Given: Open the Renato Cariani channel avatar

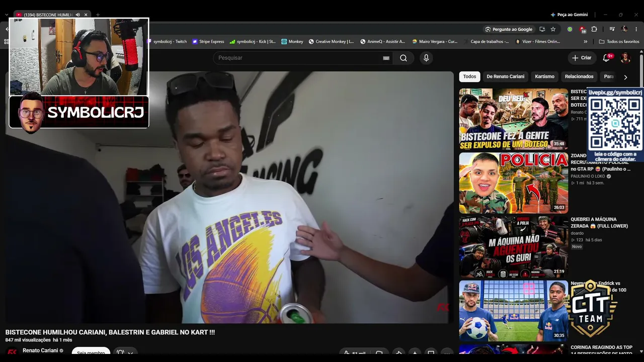Looking at the screenshot, I should coord(12,352).
